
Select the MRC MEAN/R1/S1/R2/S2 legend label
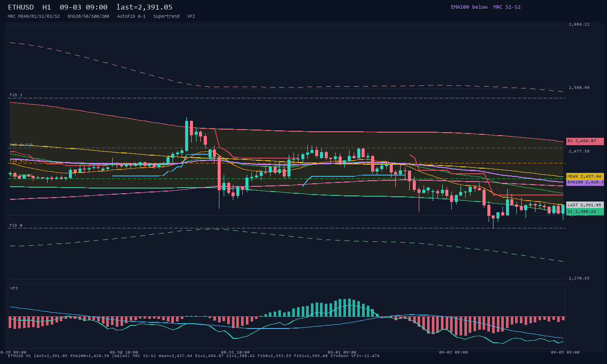coord(34,16)
